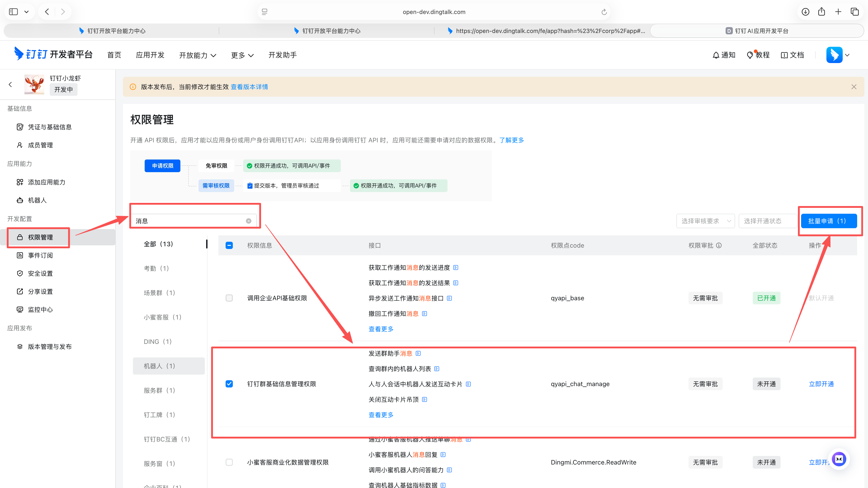This screenshot has height=488, width=868.
Task: Open 查看版本详情 link in the banner
Action: [x=249, y=87]
